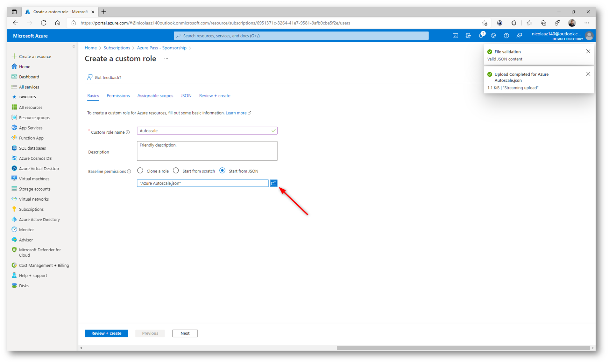Click the Review + create button

click(106, 333)
